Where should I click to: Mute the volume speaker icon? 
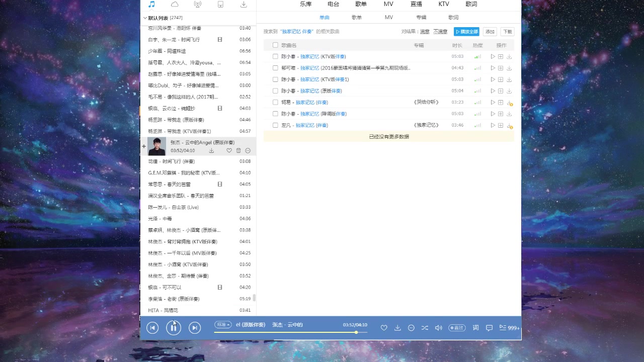[438, 328]
